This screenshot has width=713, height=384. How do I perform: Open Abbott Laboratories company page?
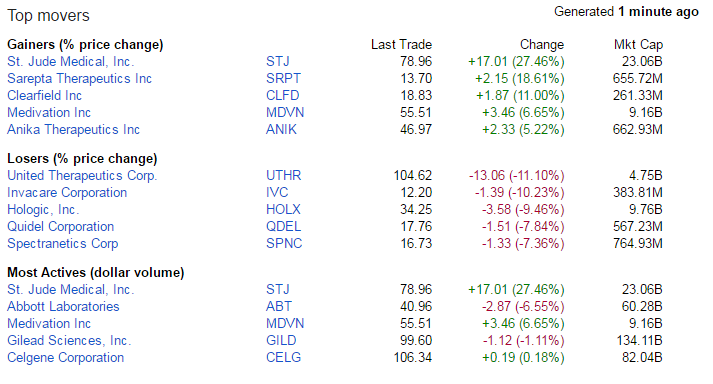(63, 307)
